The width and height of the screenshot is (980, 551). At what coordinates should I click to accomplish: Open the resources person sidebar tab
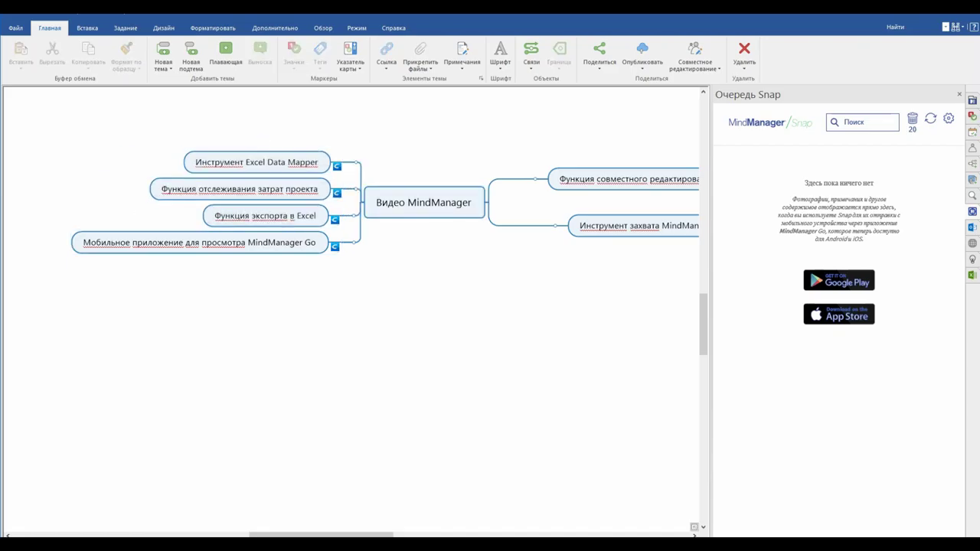972,148
